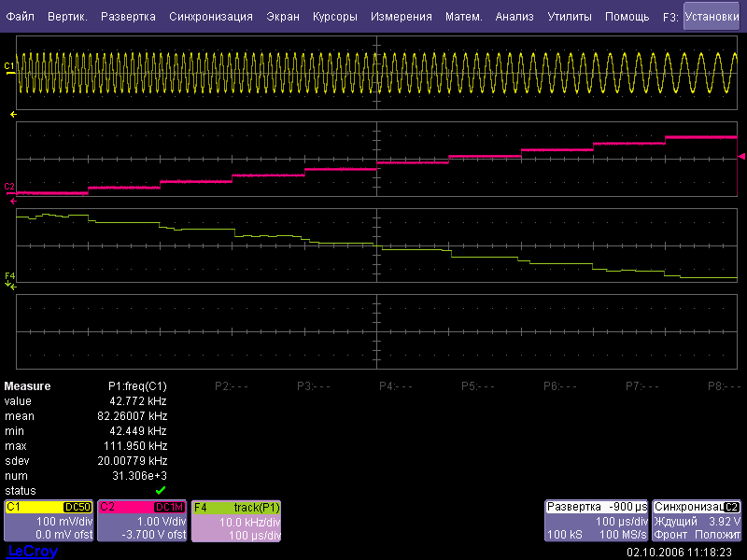This screenshot has height=560, width=747.
Task: Click the pink trigger level arrow marker
Action: (x=741, y=156)
